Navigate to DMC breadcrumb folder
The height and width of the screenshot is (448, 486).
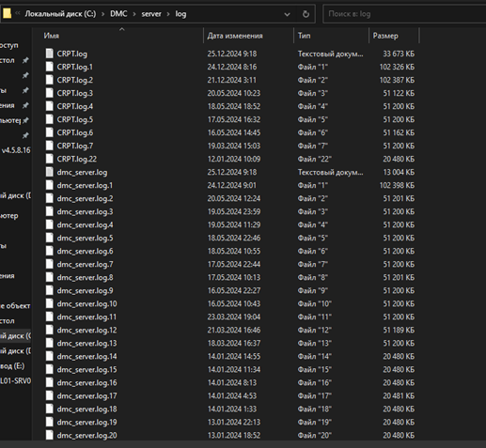coord(118,14)
